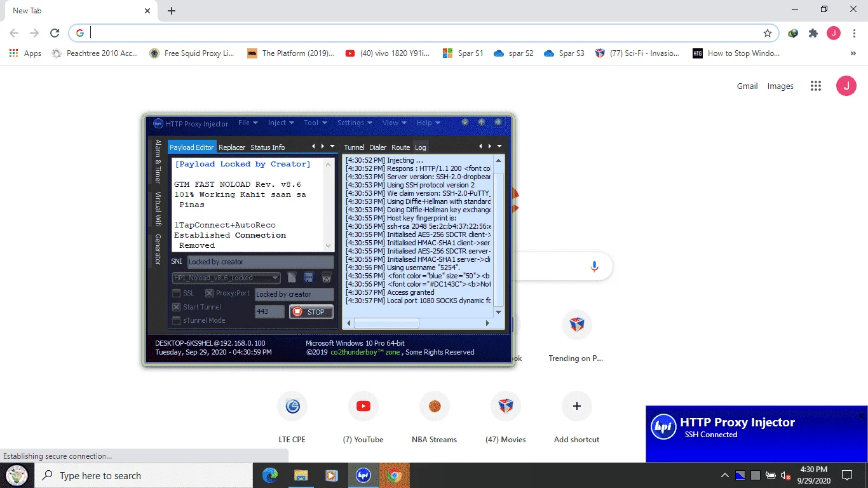Screen dimensions: 868x488
Task: Reload the Chrome page
Action: [55, 33]
